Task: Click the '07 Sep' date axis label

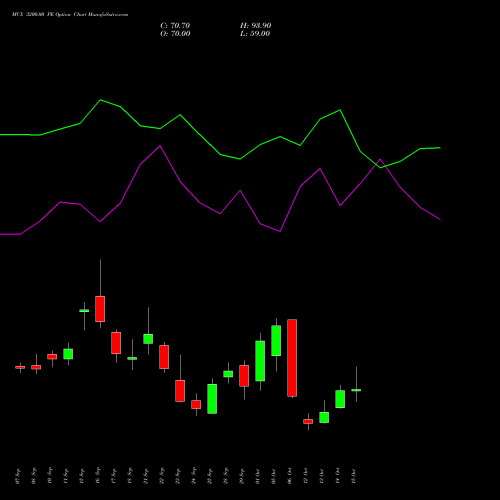Action: click(18, 476)
